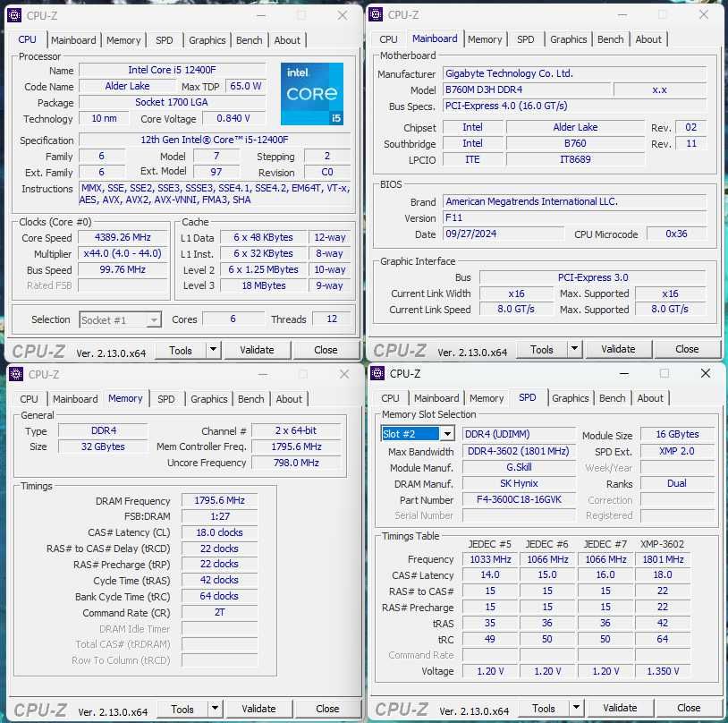This screenshot has height=723, width=728.
Task: Click the '0x36' CPU microcode value
Action: 676,234
